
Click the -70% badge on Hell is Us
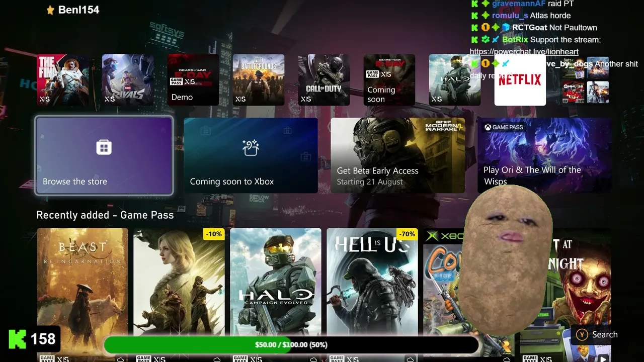(407, 234)
